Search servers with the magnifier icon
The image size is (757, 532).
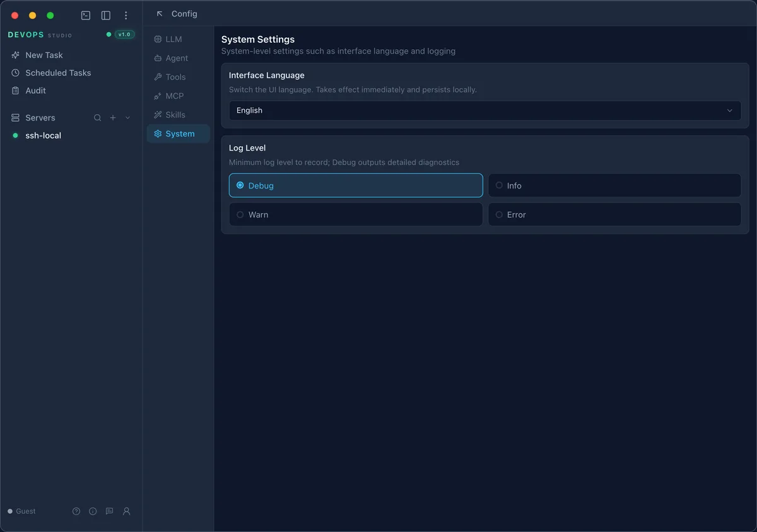pos(97,118)
